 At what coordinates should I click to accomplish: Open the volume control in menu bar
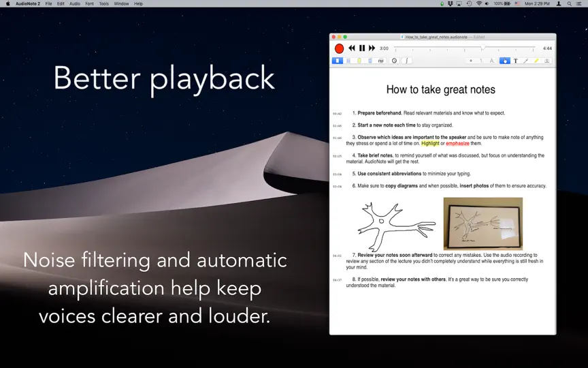[x=487, y=4]
